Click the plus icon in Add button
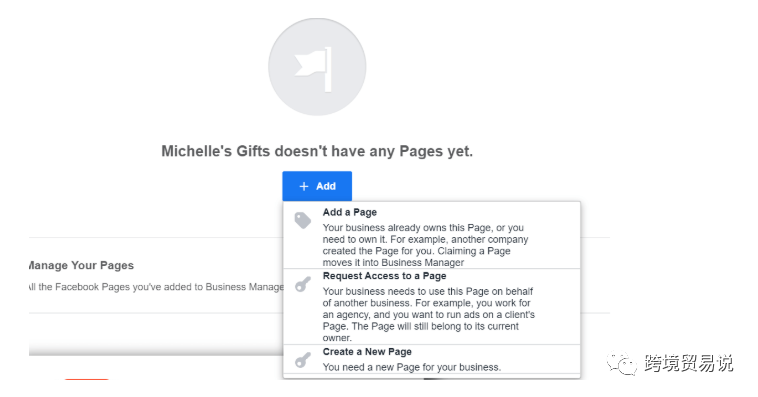The image size is (758, 397). 304,186
